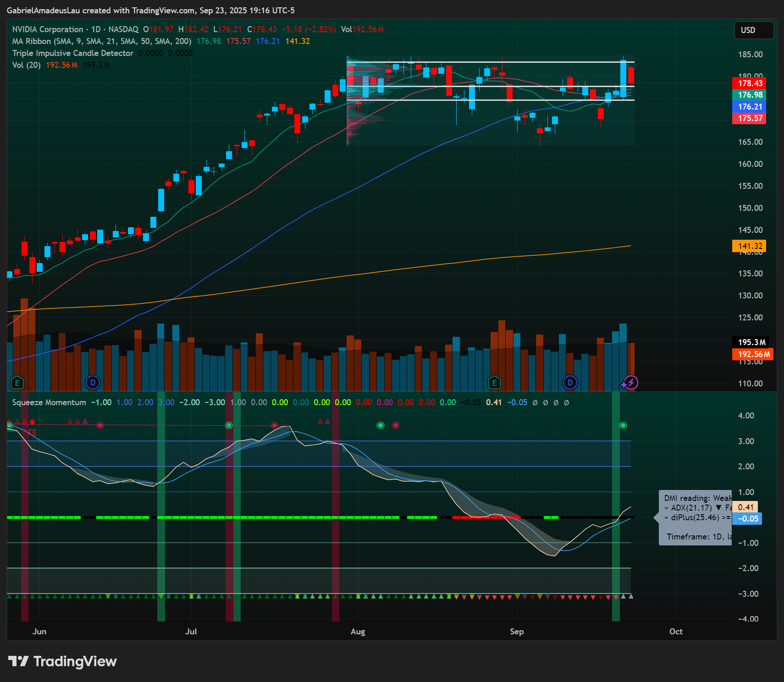Click the Jun label on time axis
The width and height of the screenshot is (784, 682).
pyautogui.click(x=39, y=632)
